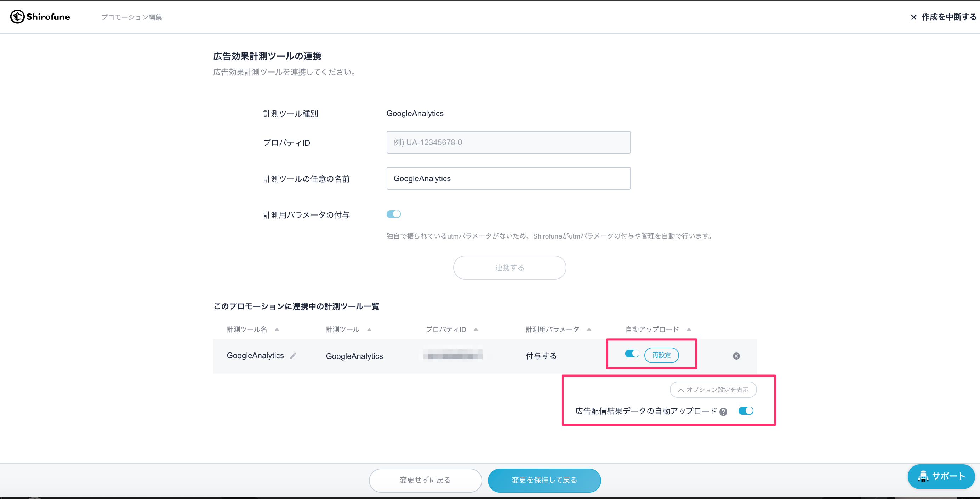This screenshot has height=499, width=980.
Task: Toggle the 計測用パラメータの付与 switch
Action: tap(393, 214)
